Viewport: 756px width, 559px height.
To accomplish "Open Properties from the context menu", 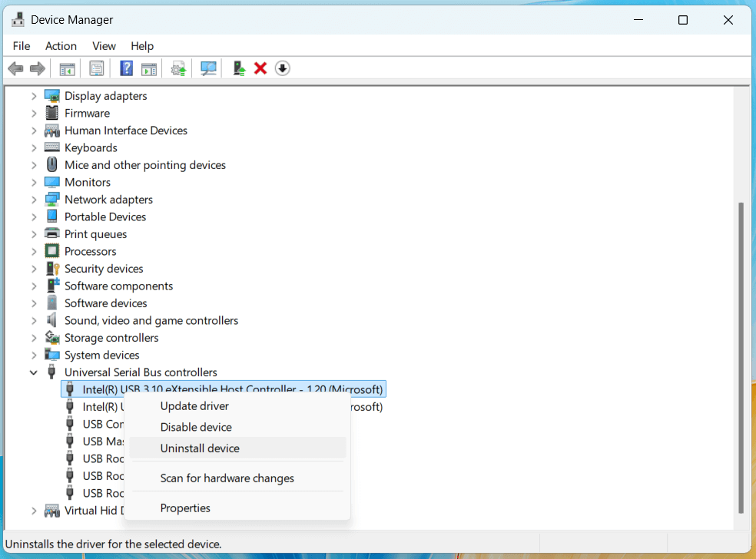I will [184, 508].
